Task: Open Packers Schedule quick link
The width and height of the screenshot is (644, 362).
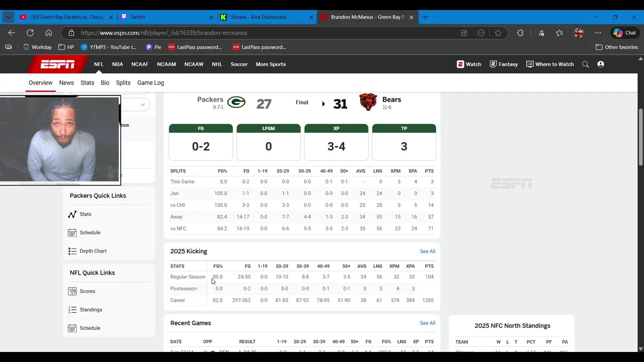Action: coord(90,233)
